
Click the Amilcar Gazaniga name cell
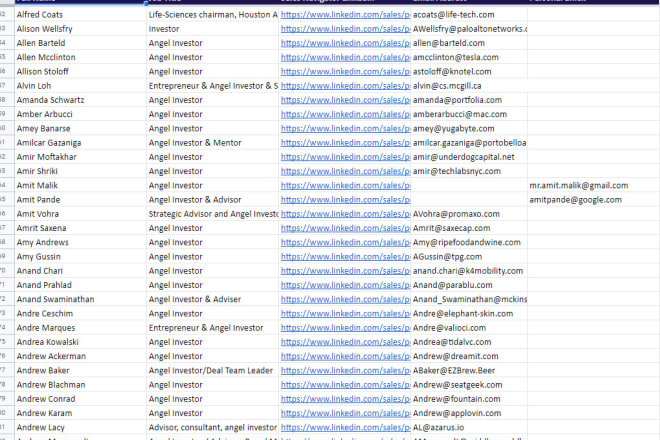pos(80,143)
